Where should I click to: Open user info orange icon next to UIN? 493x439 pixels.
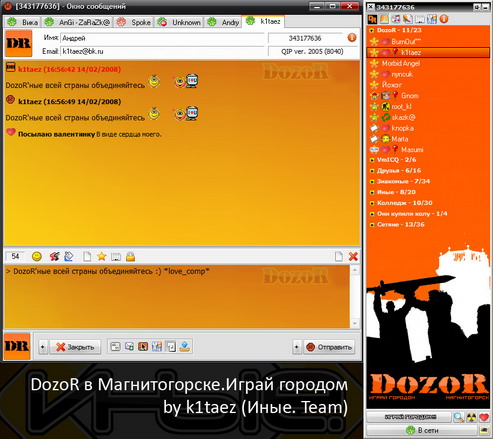click(x=352, y=38)
